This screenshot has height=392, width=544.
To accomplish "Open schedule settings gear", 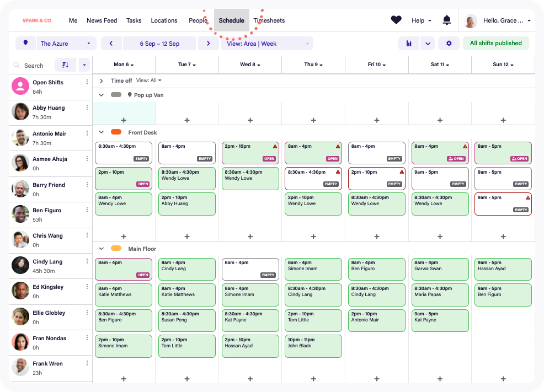I will click(x=449, y=44).
